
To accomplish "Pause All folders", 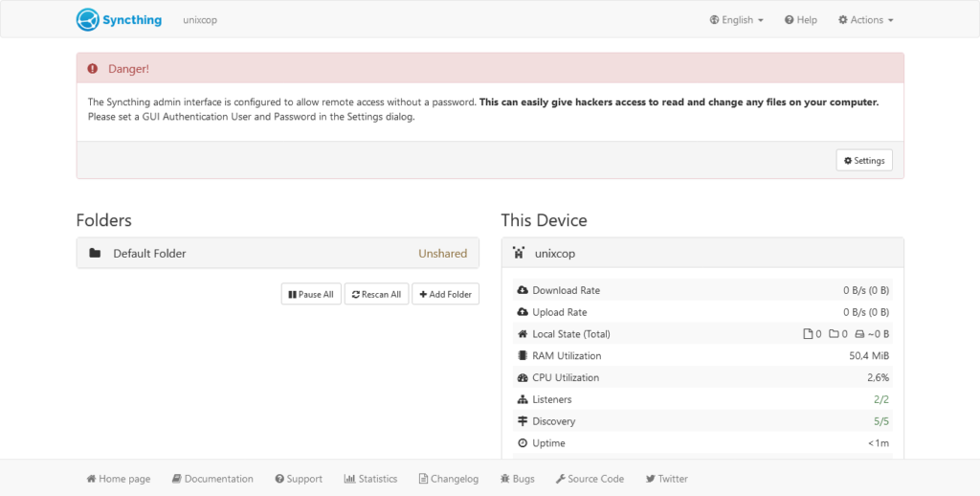I will [x=311, y=294].
